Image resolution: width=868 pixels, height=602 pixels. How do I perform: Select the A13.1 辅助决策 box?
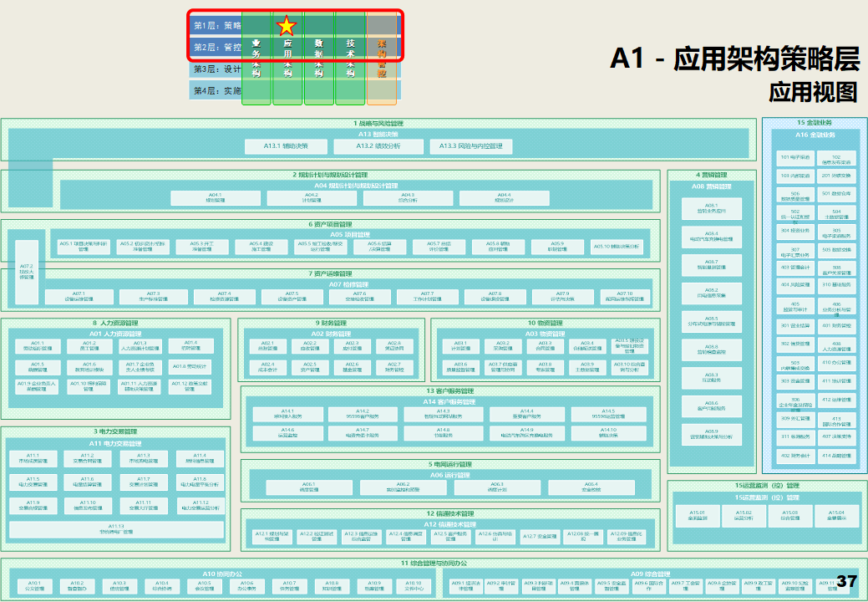(x=286, y=146)
